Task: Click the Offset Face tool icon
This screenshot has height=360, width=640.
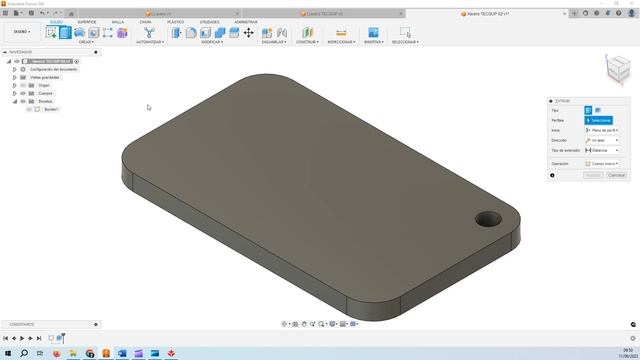Action: (234, 33)
